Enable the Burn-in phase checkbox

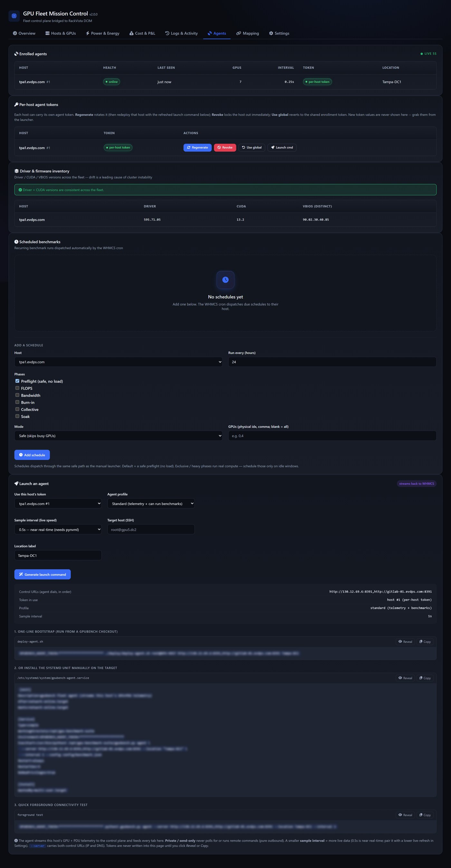coord(17,402)
